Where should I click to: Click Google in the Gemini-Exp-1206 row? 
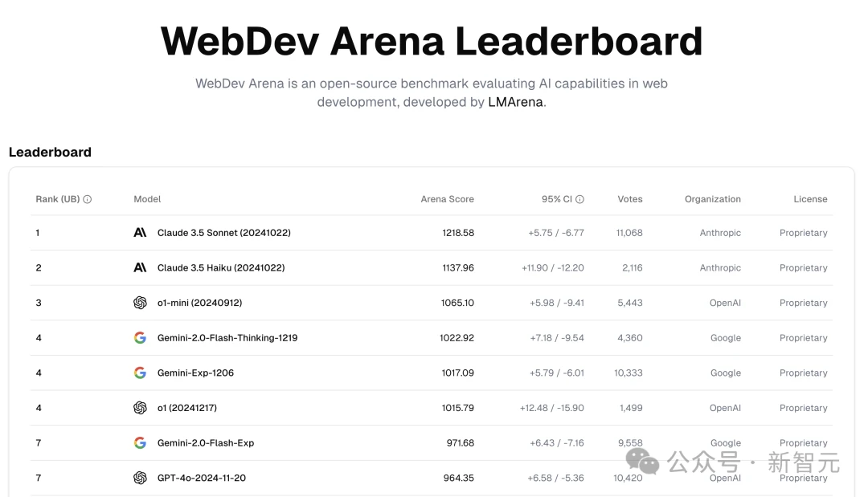[726, 373]
